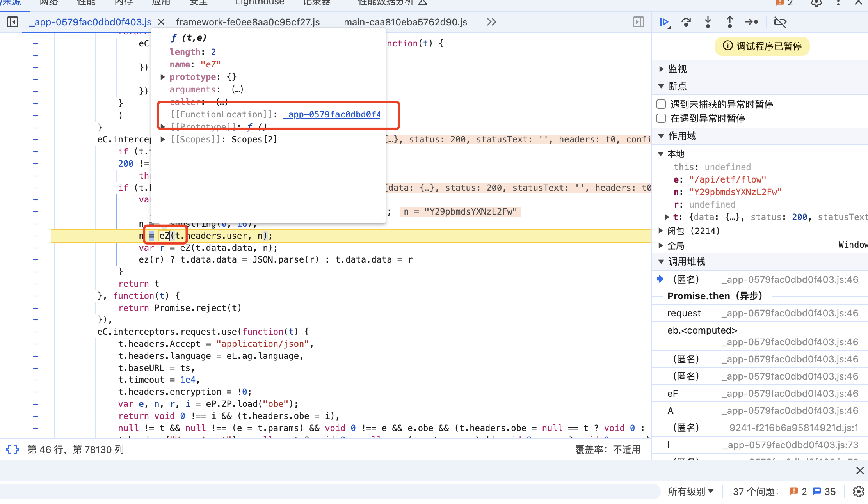This screenshot has height=504, width=868.
Task: Pretty-print the source with braces icon
Action: click(x=12, y=449)
